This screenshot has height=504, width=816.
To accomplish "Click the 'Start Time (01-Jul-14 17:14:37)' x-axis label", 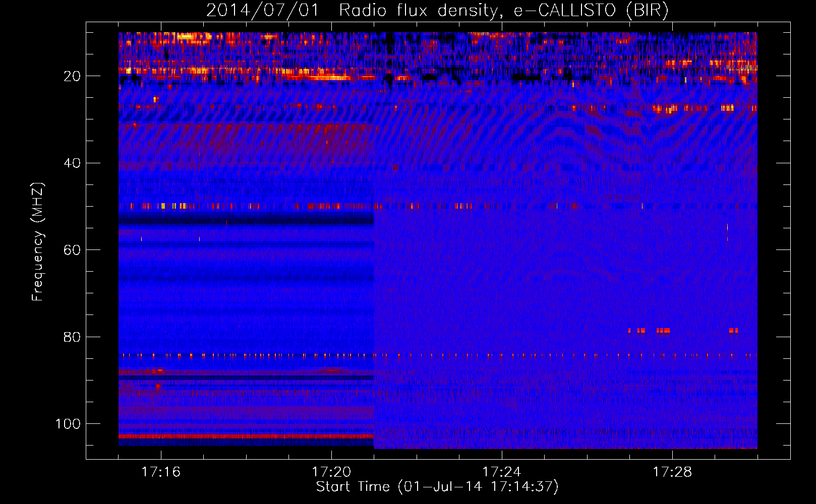I will point(437,487).
